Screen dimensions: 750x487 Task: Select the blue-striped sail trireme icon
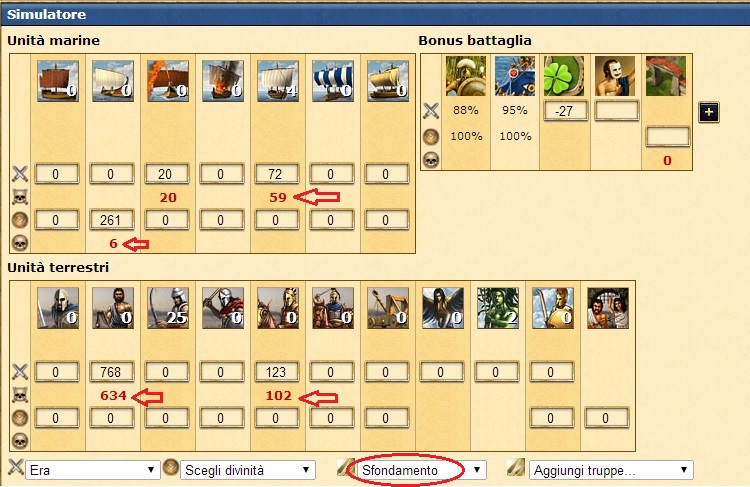tap(332, 81)
